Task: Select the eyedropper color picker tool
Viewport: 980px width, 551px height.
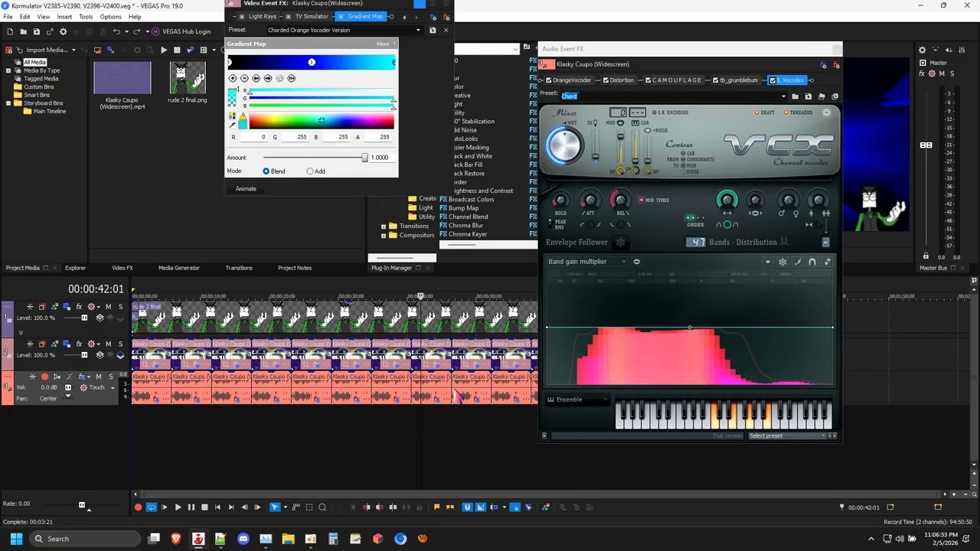Action: pos(233,125)
